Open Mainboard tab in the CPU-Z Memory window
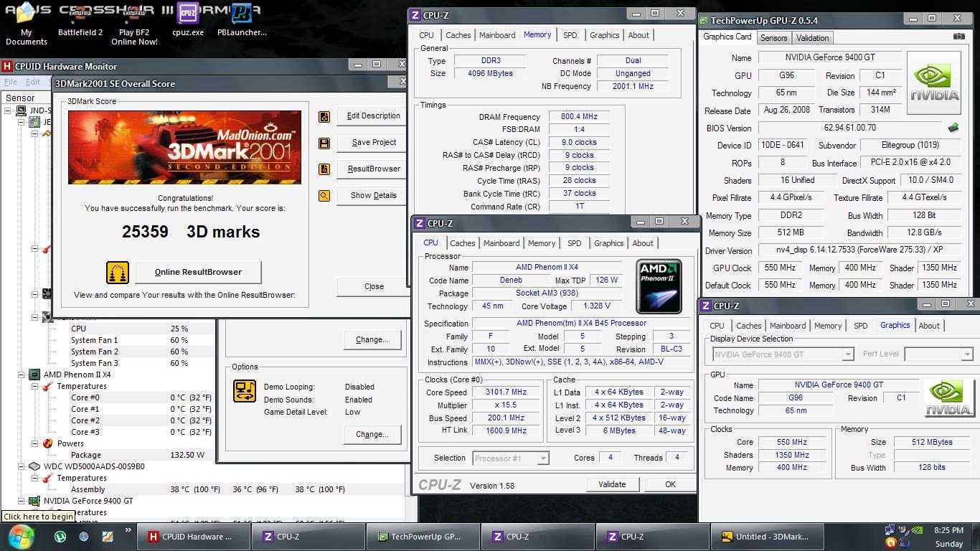The height and width of the screenshot is (551, 980). [497, 35]
